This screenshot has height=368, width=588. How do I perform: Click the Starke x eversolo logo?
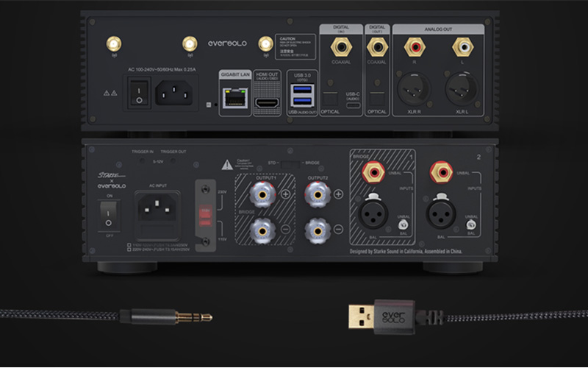(112, 180)
